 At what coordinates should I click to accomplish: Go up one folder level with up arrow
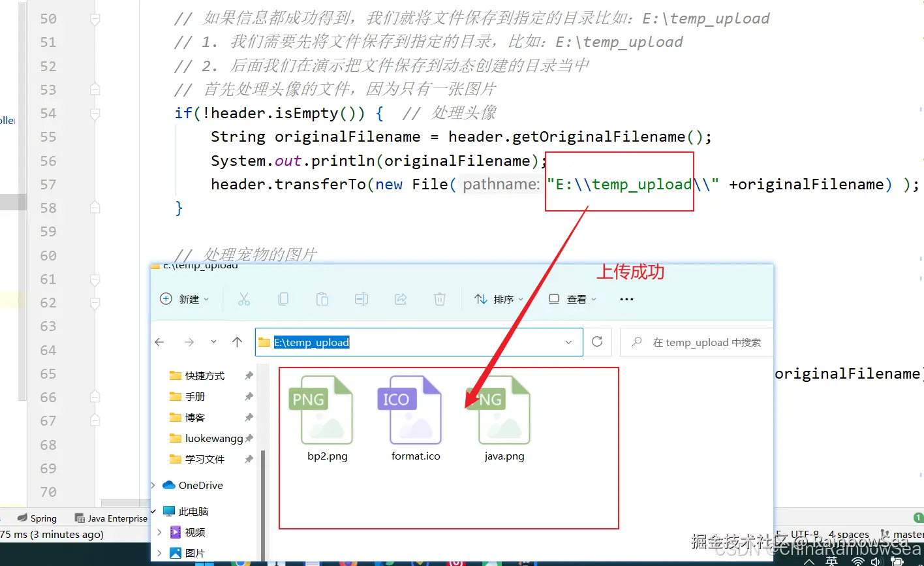(x=238, y=342)
